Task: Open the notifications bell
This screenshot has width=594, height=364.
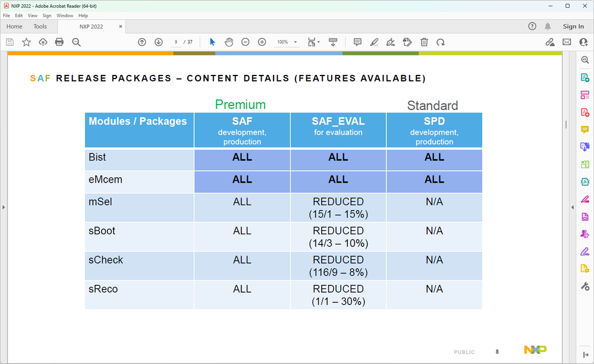Action: pyautogui.click(x=547, y=26)
